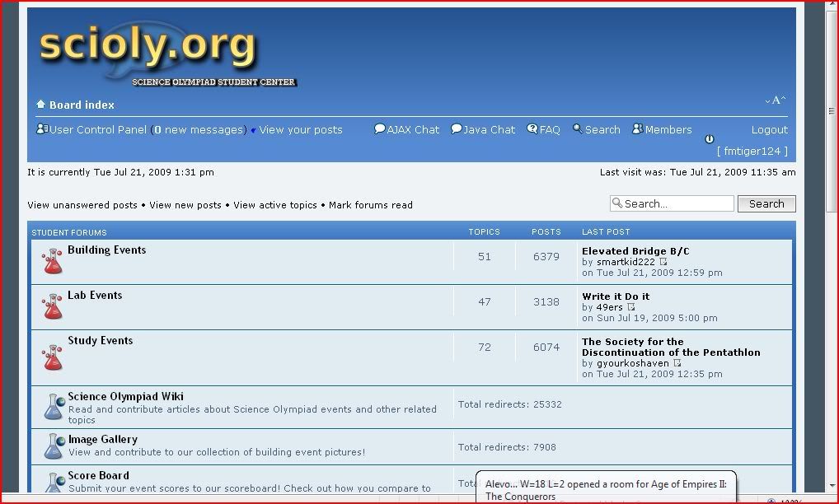Open 49ers user profile
The image size is (839, 504).
(609, 307)
